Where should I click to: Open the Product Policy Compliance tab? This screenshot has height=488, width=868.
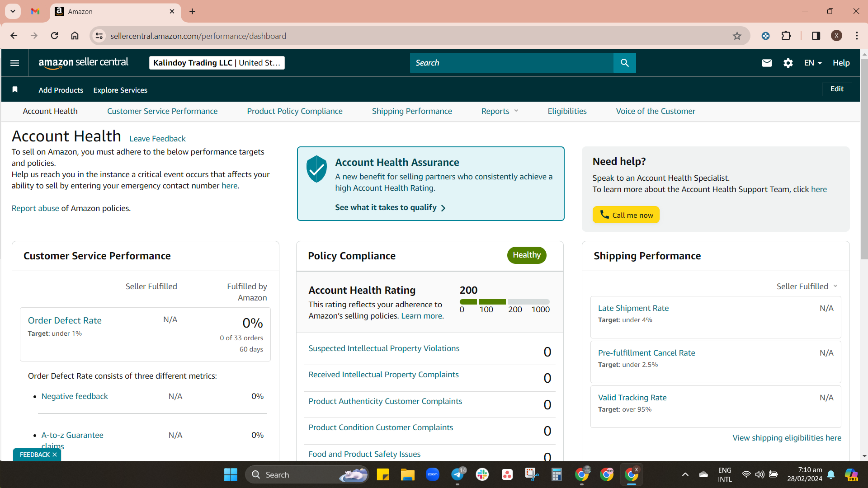(x=295, y=111)
